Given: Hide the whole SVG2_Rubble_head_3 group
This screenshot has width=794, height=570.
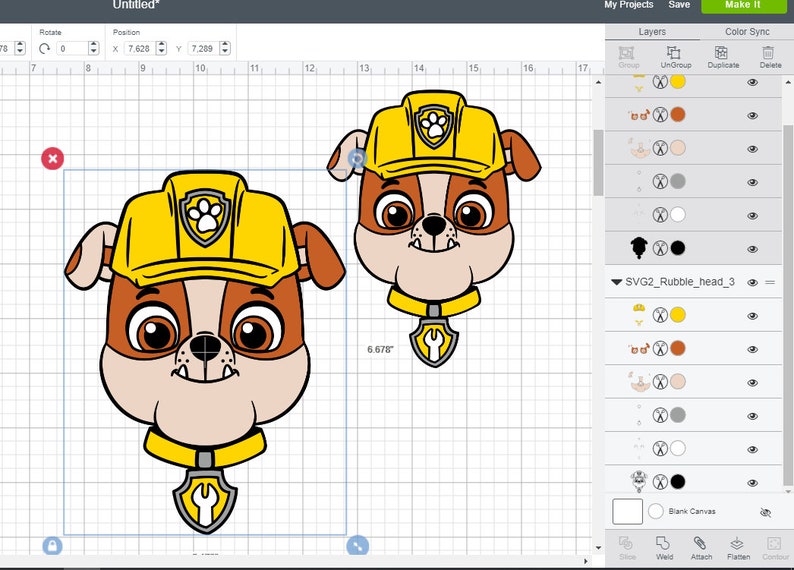Looking at the screenshot, I should 752,282.
